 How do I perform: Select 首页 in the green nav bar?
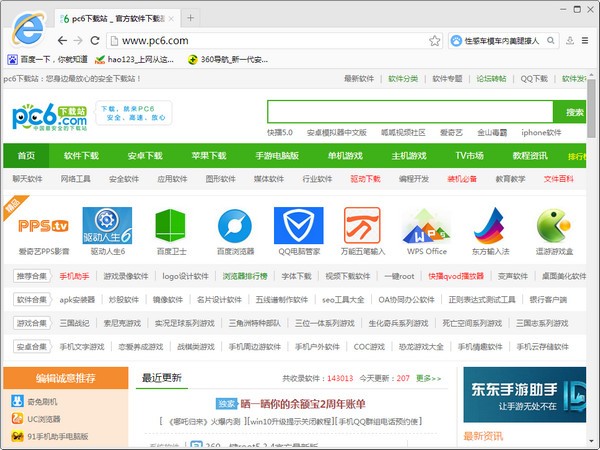pyautogui.click(x=26, y=156)
